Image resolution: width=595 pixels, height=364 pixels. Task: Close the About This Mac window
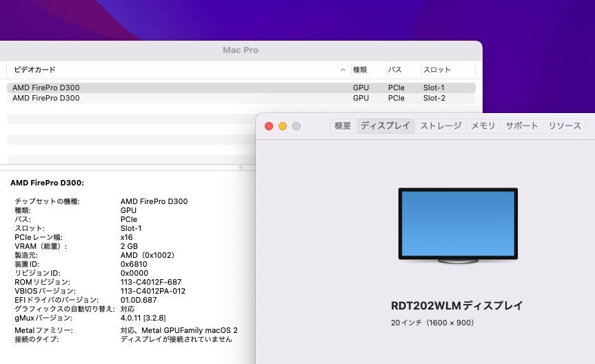tap(269, 126)
